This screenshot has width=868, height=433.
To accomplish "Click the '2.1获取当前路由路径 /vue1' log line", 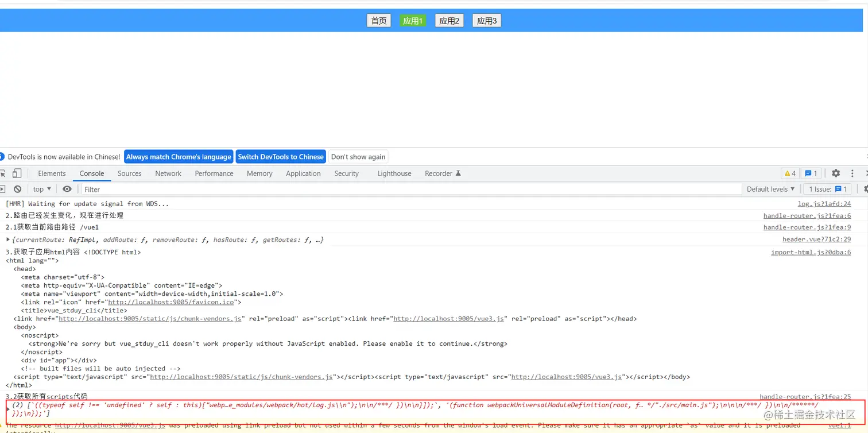I will (x=52, y=227).
